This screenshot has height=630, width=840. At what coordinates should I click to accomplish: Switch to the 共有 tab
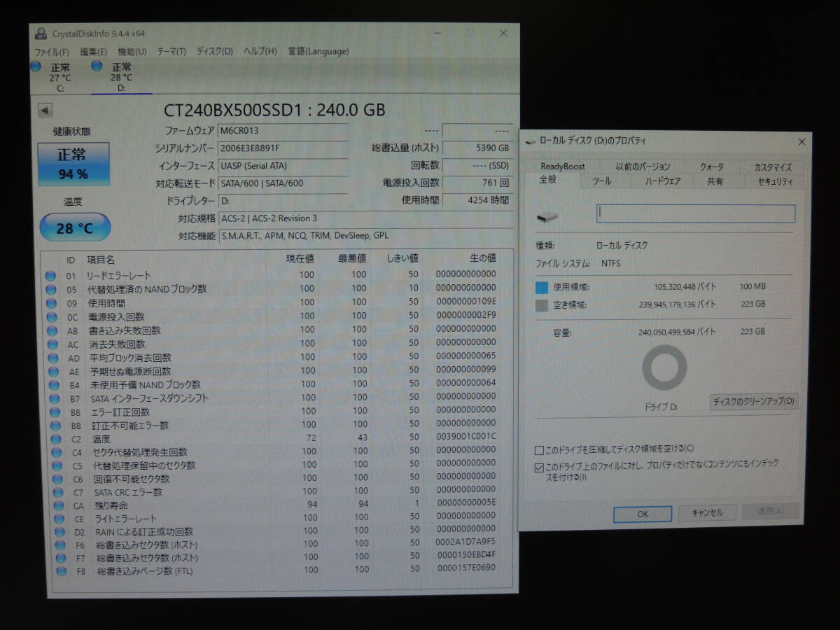[x=715, y=181]
